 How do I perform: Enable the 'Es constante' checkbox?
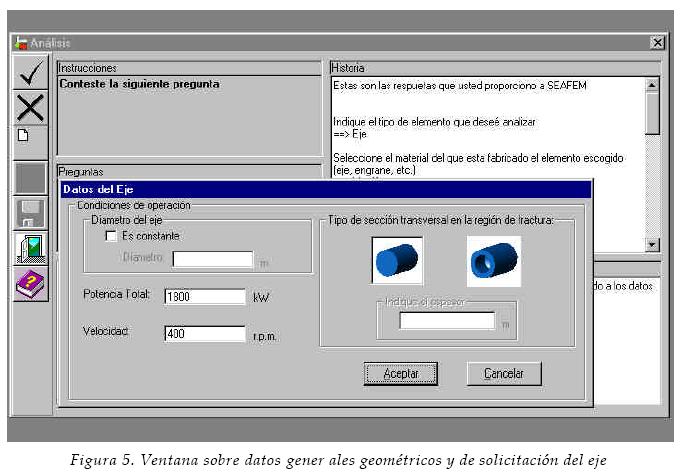[x=112, y=236]
